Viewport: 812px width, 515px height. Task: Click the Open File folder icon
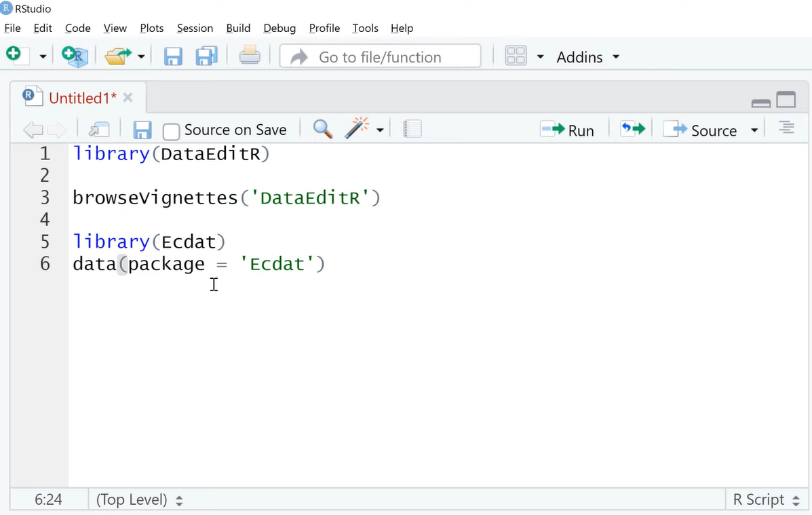(x=118, y=56)
